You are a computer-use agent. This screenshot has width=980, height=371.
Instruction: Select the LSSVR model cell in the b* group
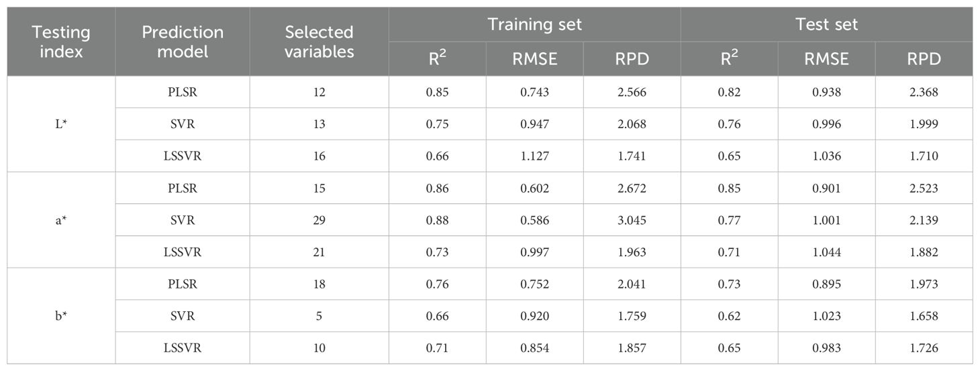click(x=182, y=348)
